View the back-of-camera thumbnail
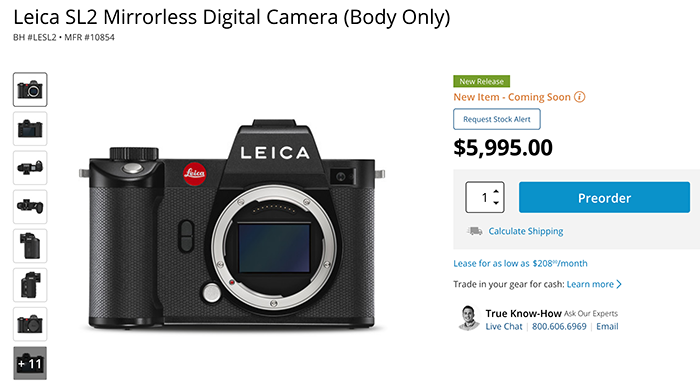This screenshot has height=384, width=700. 30,129
